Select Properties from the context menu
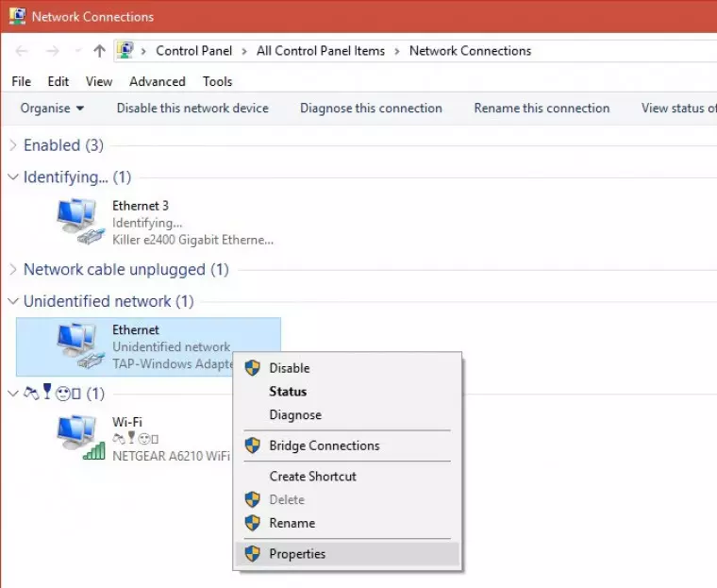 click(x=297, y=554)
